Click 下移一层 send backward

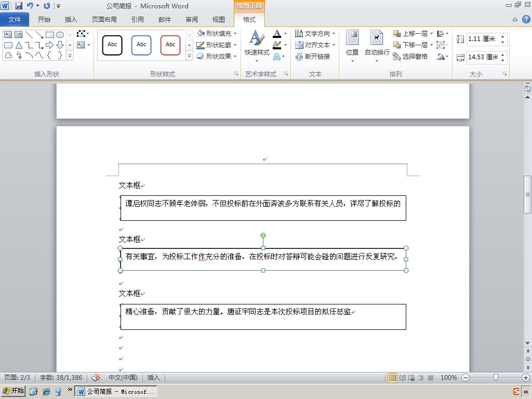(x=410, y=45)
